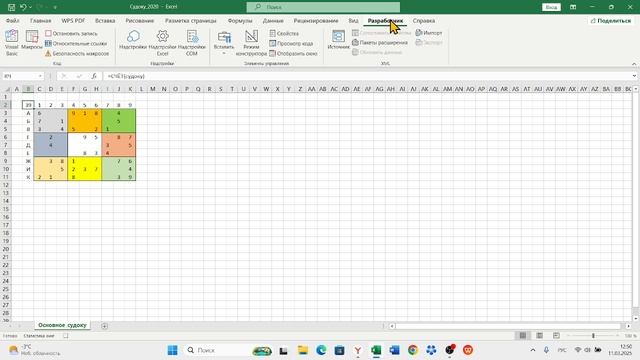Screen dimensions: 640x360
Task: Open Свойства (Properties) for controls
Action: click(x=284, y=33)
